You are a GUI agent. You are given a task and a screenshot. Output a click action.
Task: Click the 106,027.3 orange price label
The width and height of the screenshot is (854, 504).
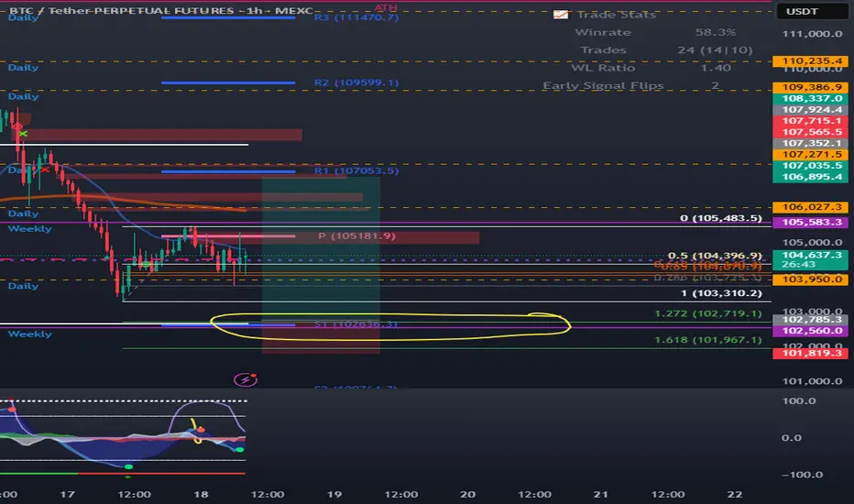pyautogui.click(x=810, y=207)
